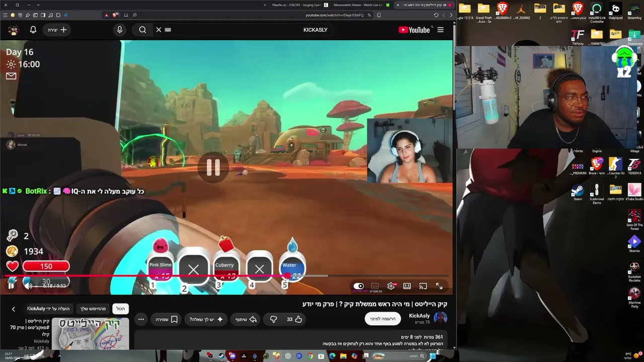Like the video with 33 likes

[294, 319]
